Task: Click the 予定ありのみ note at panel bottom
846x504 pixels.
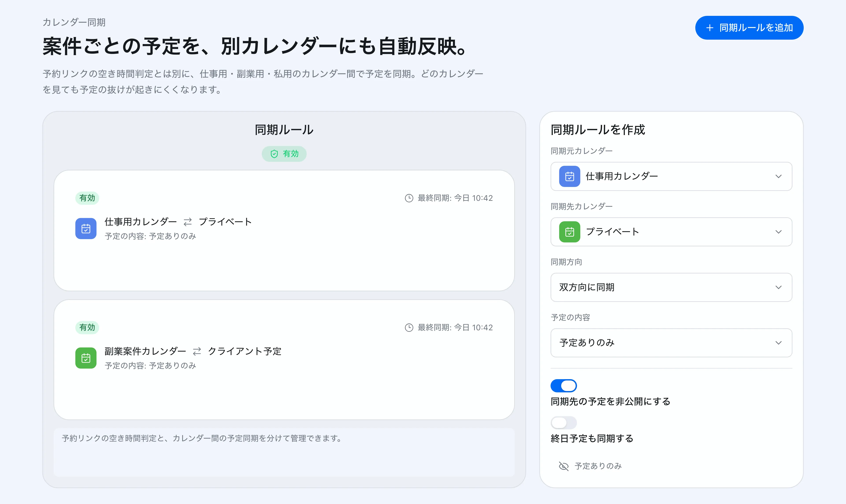Action: click(598, 466)
